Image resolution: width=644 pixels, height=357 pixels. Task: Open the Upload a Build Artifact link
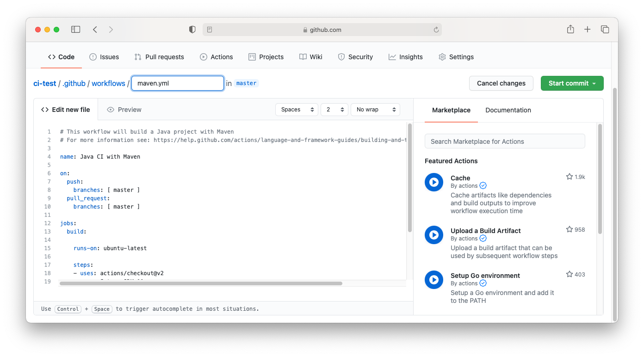coord(486,231)
